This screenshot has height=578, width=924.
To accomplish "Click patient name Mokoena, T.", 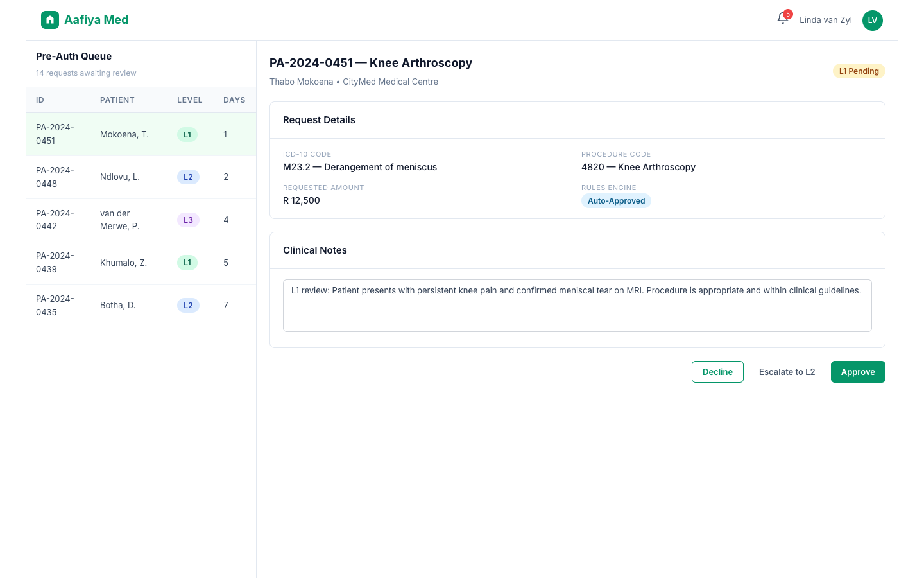I will 124,134.
